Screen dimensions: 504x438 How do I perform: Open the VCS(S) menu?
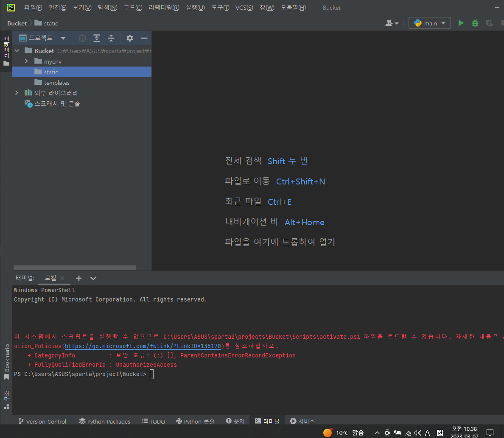coord(244,7)
